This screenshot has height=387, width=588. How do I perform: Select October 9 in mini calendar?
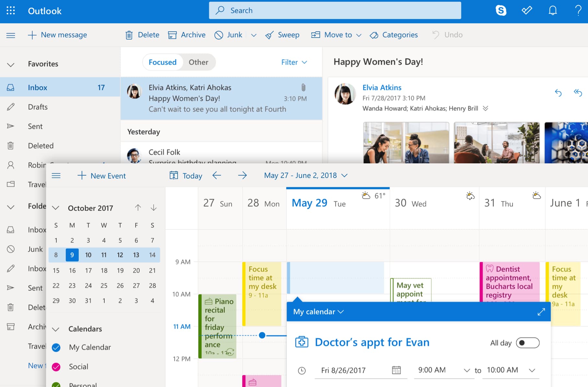[72, 255]
